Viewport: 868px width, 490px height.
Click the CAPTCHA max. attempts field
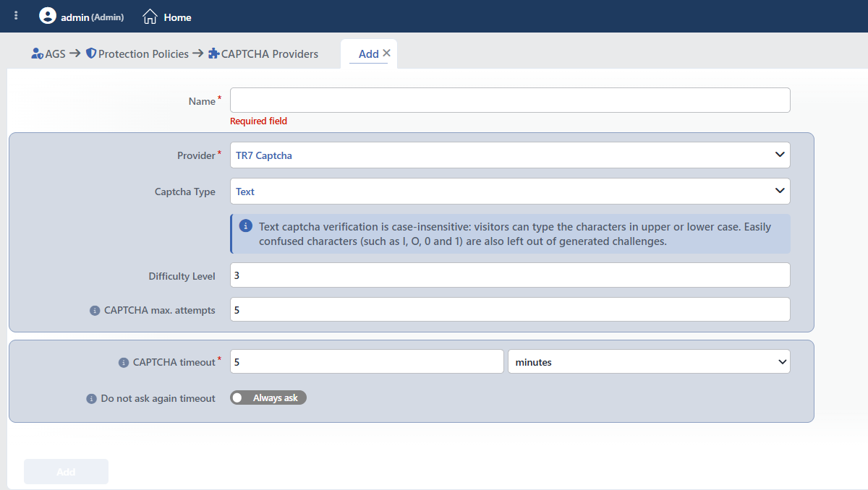click(x=510, y=309)
